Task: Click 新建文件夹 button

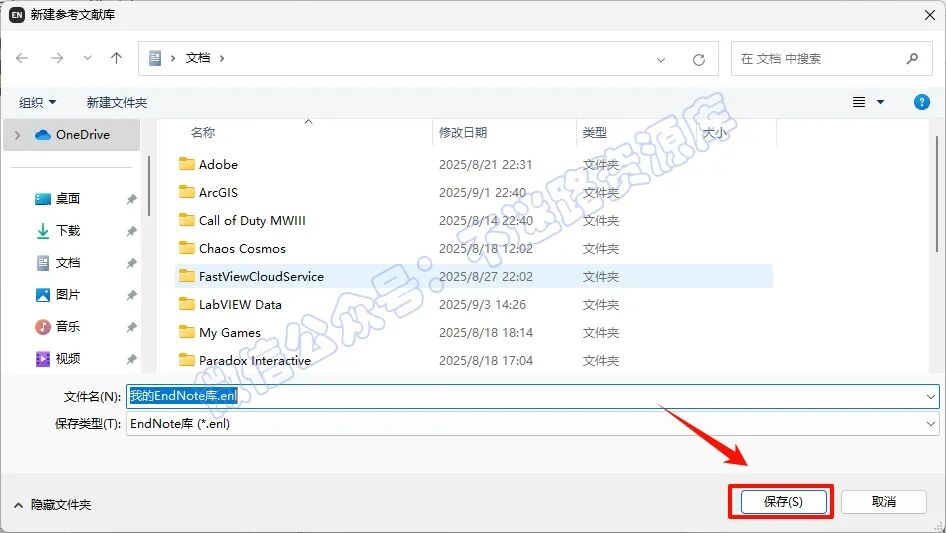Action: (x=117, y=103)
